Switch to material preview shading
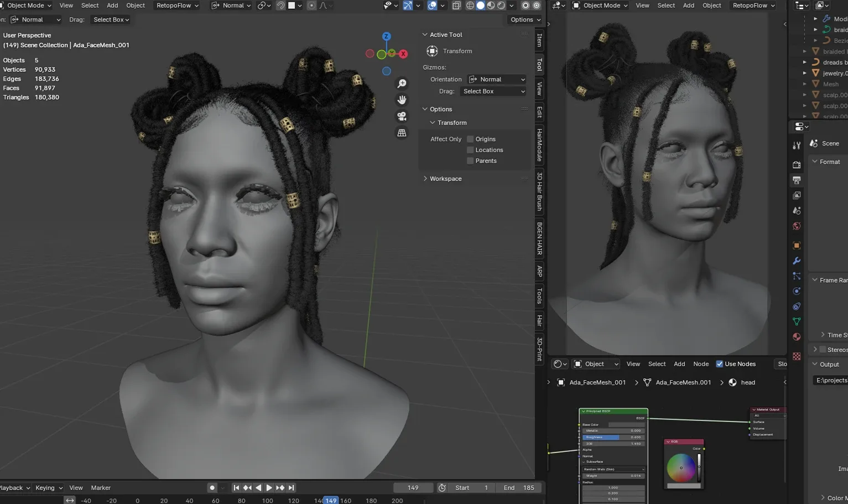This screenshot has width=848, height=504. 491,6
